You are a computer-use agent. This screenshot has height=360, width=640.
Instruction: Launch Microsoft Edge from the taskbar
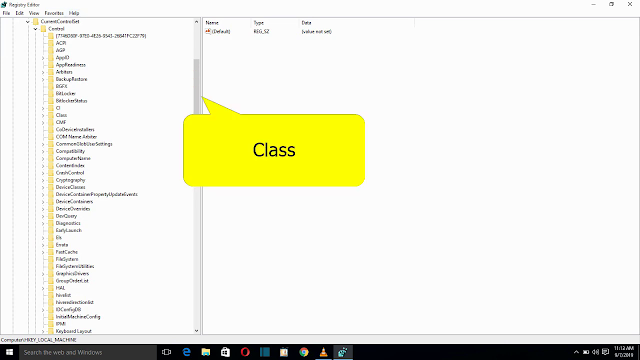click(x=187, y=352)
